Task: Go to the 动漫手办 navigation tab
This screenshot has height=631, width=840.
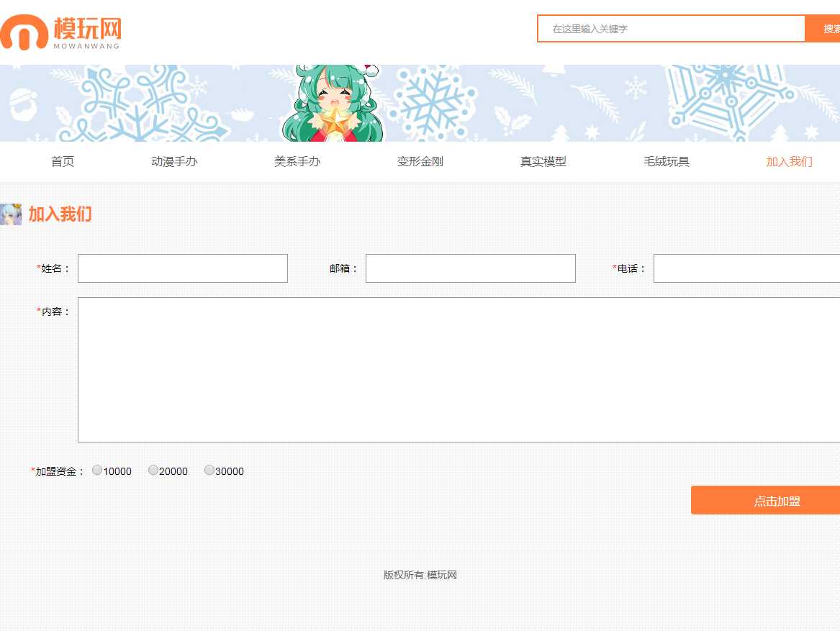Action: (x=174, y=162)
